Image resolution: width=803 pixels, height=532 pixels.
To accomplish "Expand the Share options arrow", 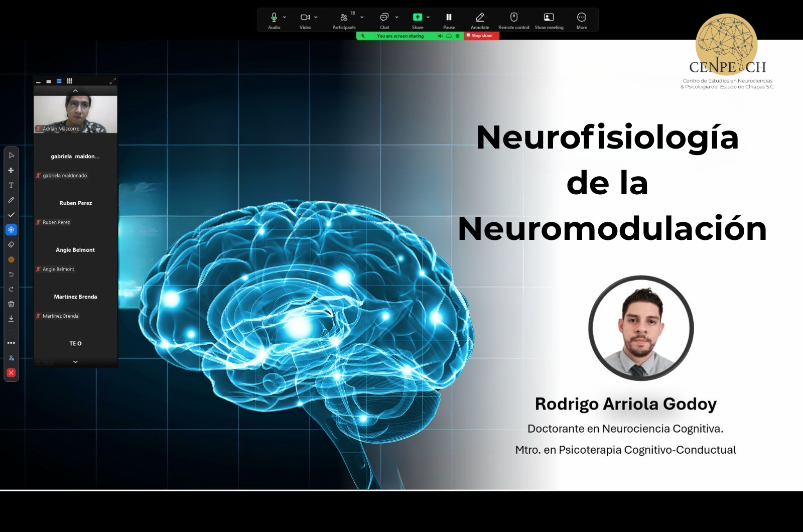I will click(x=428, y=17).
